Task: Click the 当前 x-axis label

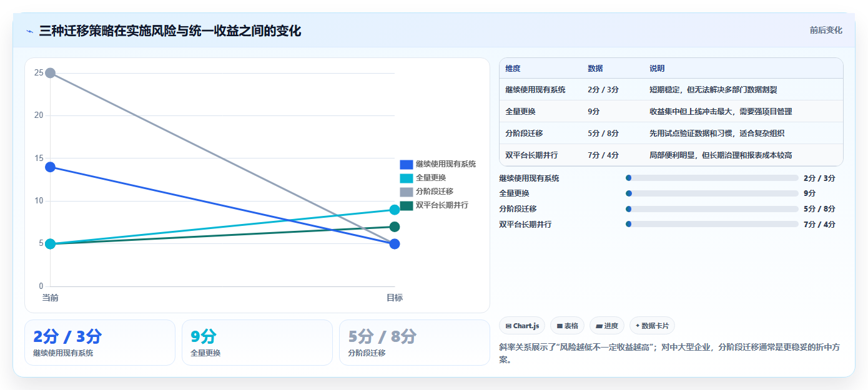Action: (x=51, y=298)
